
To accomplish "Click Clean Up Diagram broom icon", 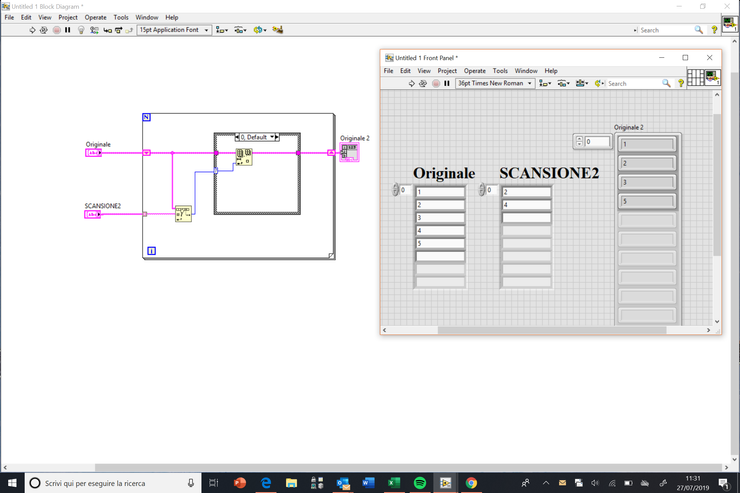I will (x=278, y=30).
